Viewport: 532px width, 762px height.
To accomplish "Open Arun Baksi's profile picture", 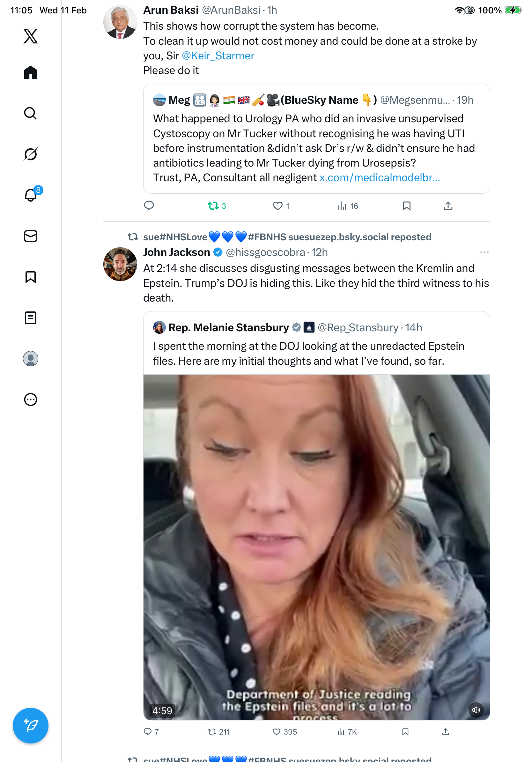I will tap(120, 22).
